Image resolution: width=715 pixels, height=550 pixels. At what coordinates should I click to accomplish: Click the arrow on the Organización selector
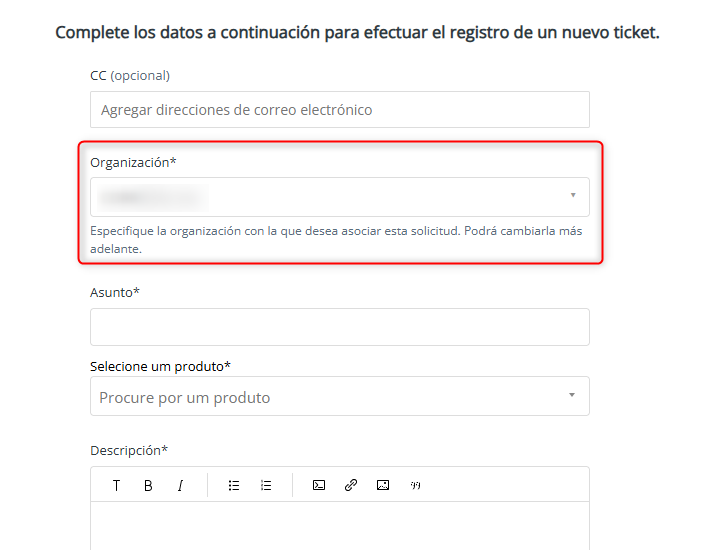(x=573, y=196)
